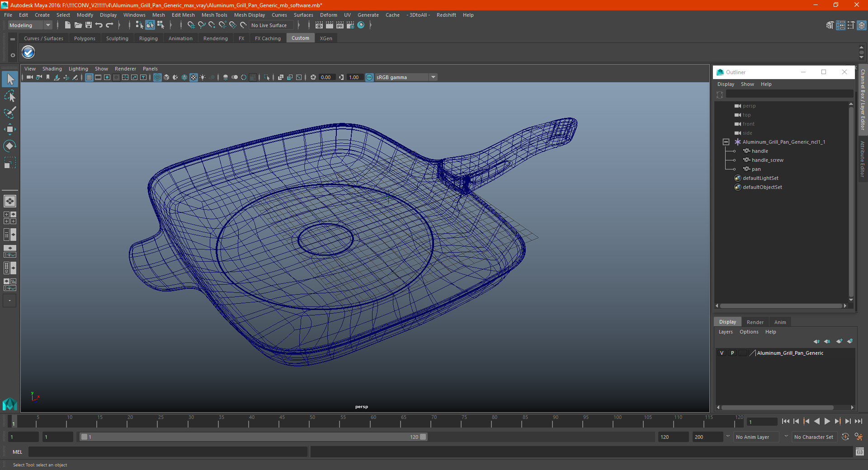
Task: Undo the last action
Action: 99,25
